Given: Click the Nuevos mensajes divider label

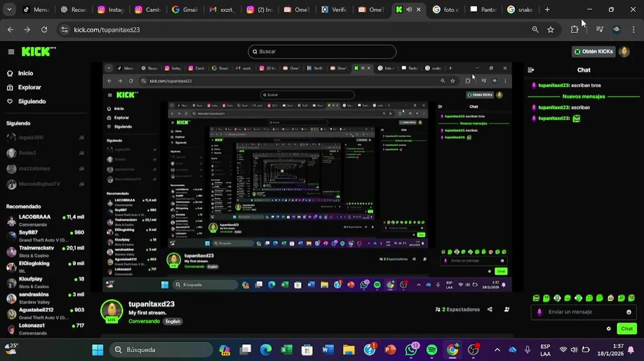Looking at the screenshot, I should [584, 96].
